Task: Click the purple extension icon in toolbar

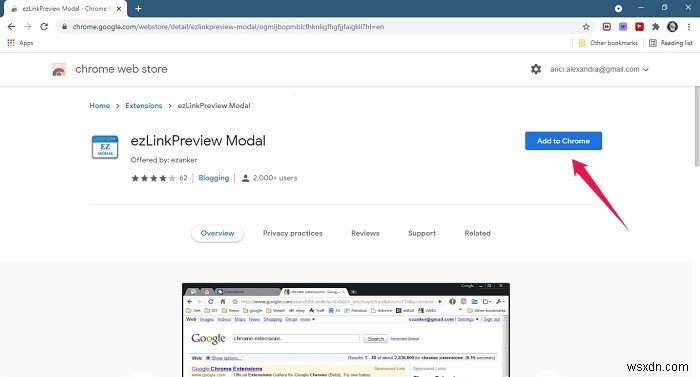Action: point(623,27)
